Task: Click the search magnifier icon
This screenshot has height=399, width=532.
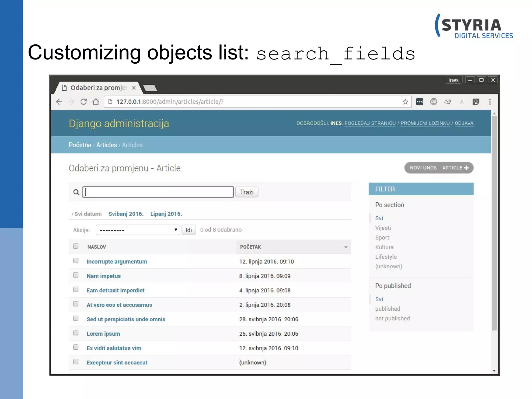Action: (x=76, y=192)
